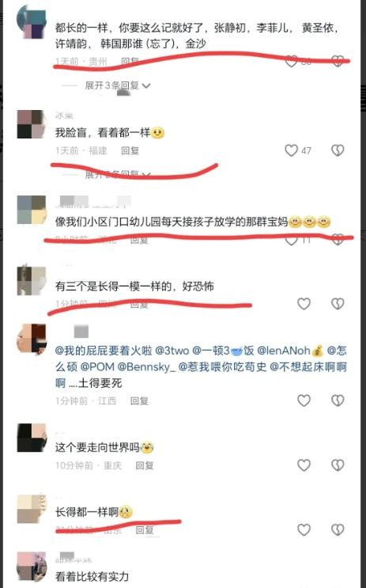The height and width of the screenshot is (588, 366).
Task: Like the comment '有三个是长得一模一样的，好恐怖'
Action: click(304, 303)
